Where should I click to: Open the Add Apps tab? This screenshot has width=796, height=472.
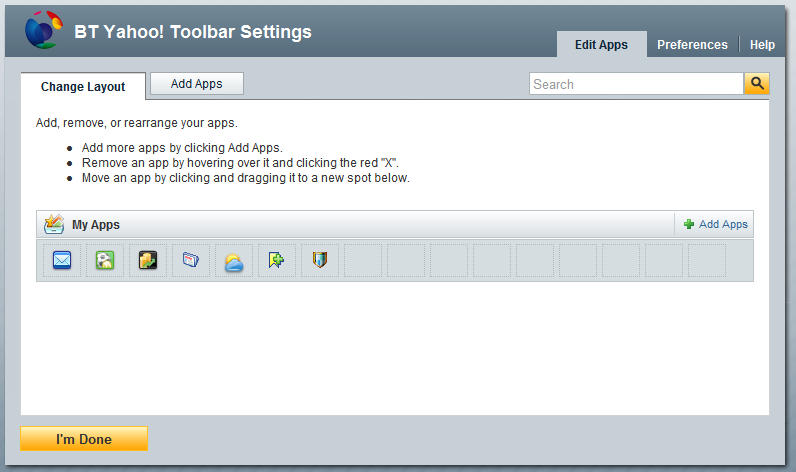coord(196,84)
